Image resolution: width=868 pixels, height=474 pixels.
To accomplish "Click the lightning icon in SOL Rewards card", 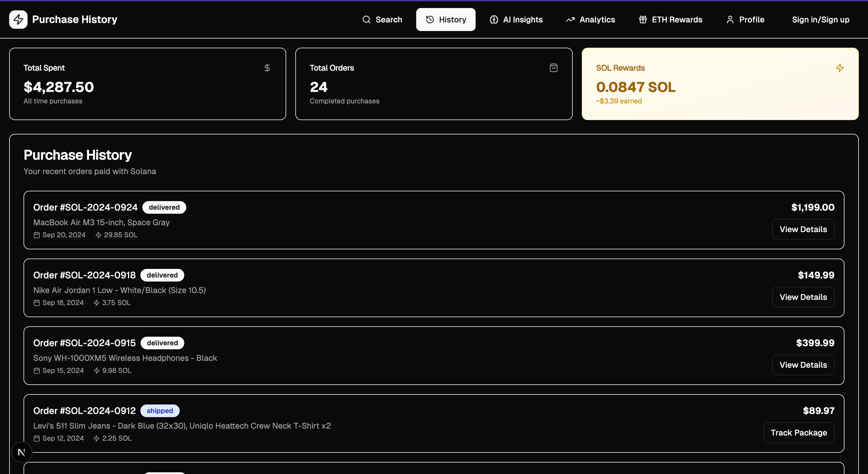I will pos(839,68).
